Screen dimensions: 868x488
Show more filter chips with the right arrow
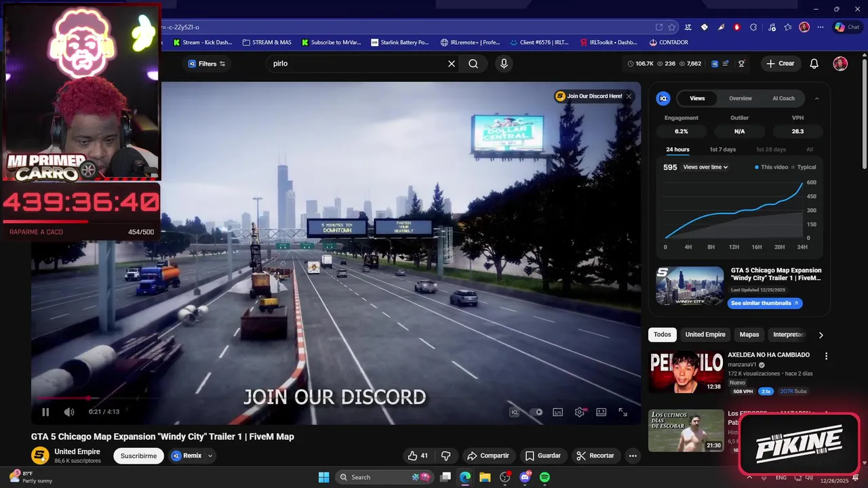point(821,335)
